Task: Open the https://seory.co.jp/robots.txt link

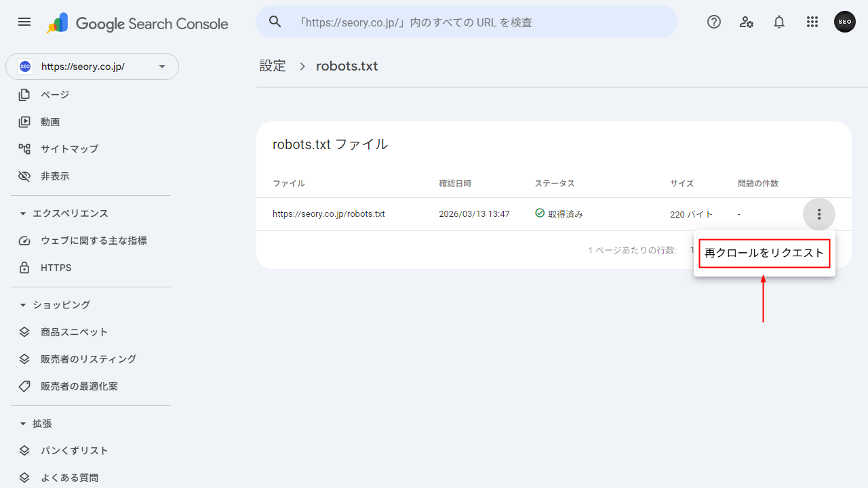Action: [x=328, y=213]
